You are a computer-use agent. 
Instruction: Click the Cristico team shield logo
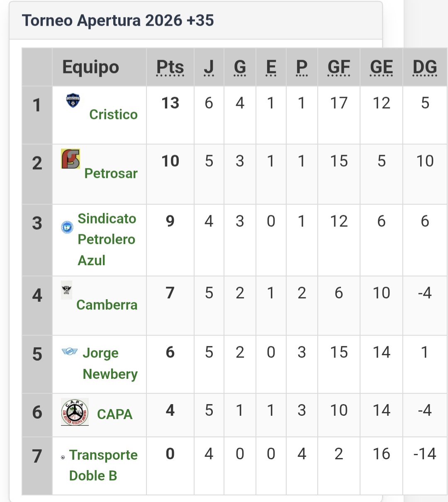pyautogui.click(x=73, y=101)
